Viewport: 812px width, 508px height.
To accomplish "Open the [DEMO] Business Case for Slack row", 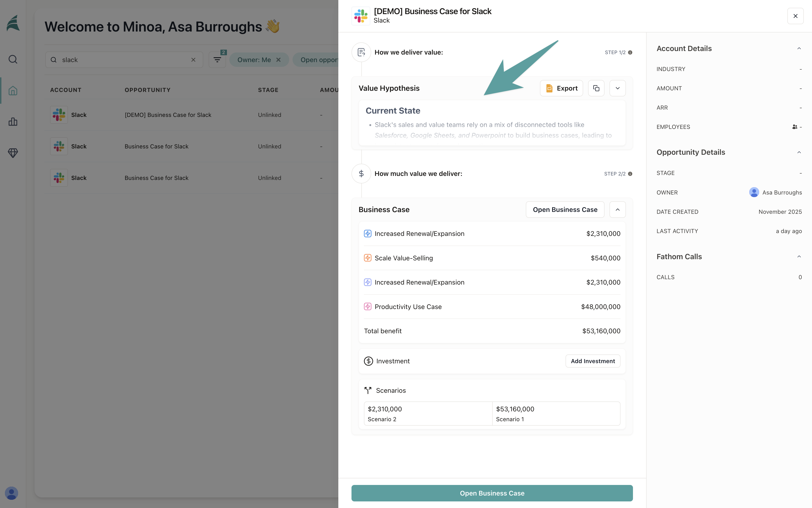I will tap(191, 115).
